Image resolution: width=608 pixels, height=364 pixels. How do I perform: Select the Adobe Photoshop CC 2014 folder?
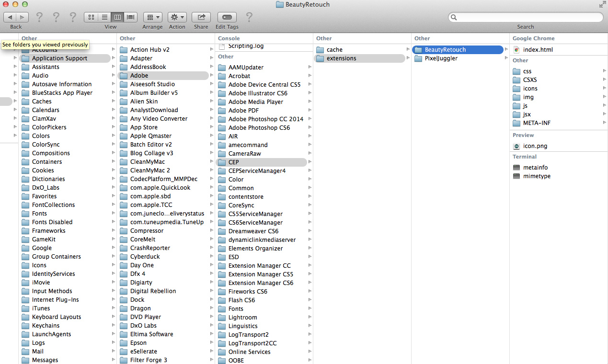pos(265,119)
